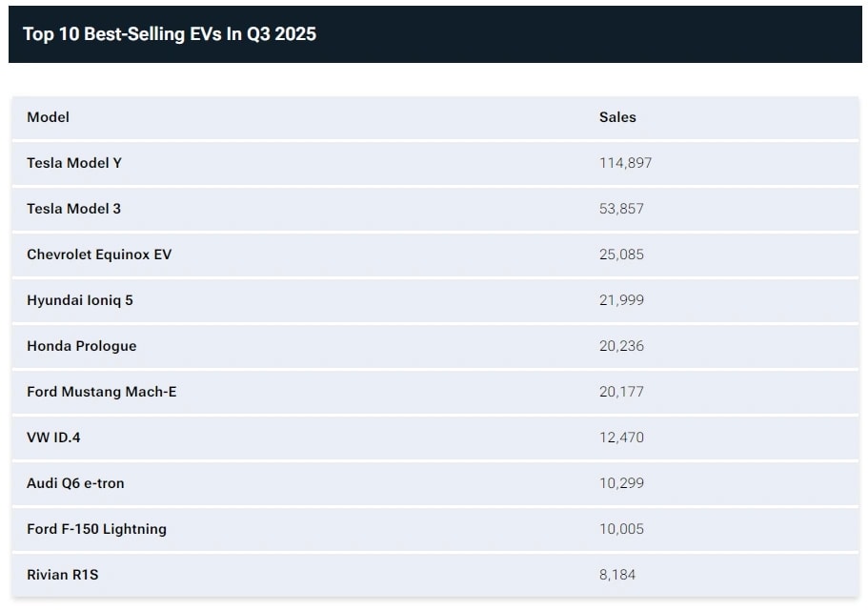868x611 pixels.
Task: Select the Ford F-150 Lightning row label
Action: [x=96, y=529]
